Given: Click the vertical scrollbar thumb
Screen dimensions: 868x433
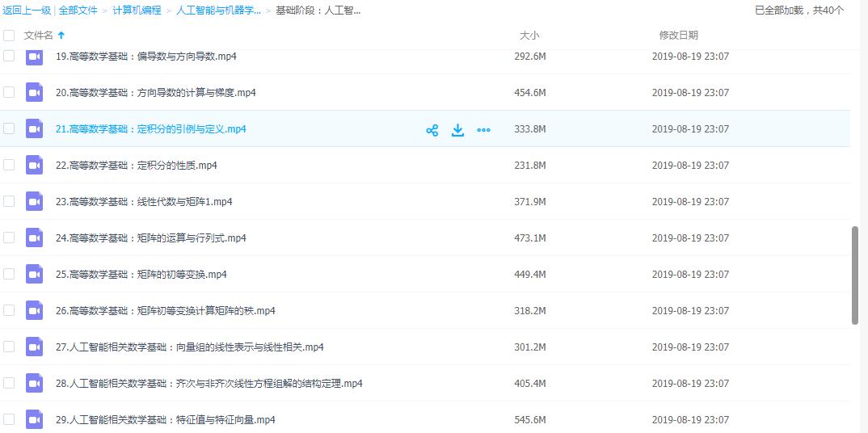Looking at the screenshot, I should click(855, 275).
